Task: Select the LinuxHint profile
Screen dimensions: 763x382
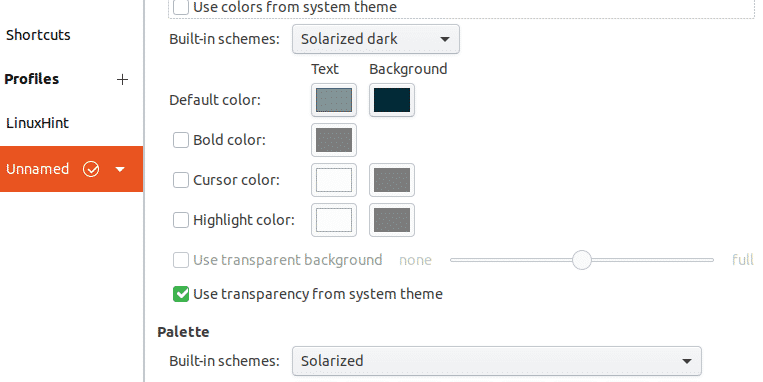Action: pyautogui.click(x=37, y=123)
